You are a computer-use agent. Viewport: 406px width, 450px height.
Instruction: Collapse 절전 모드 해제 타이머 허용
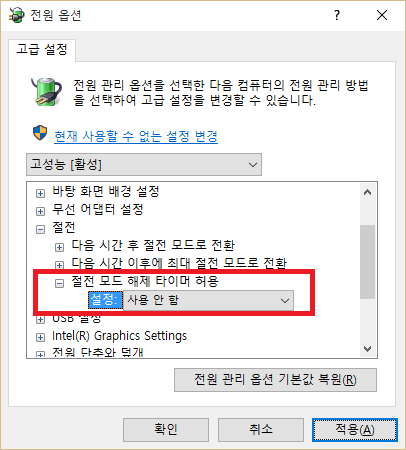click(59, 283)
